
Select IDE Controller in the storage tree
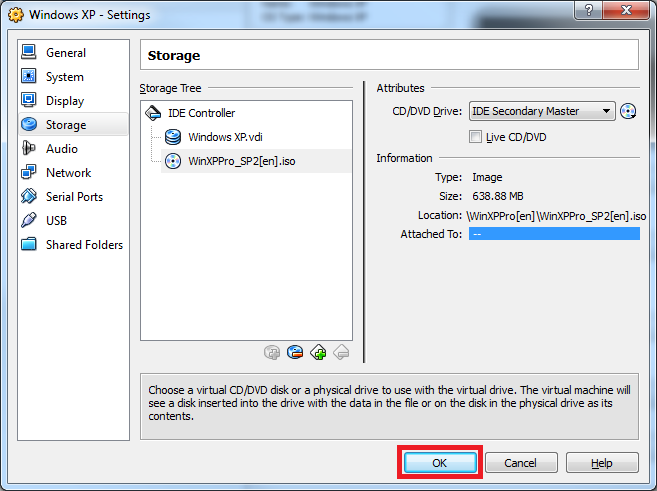click(x=202, y=113)
